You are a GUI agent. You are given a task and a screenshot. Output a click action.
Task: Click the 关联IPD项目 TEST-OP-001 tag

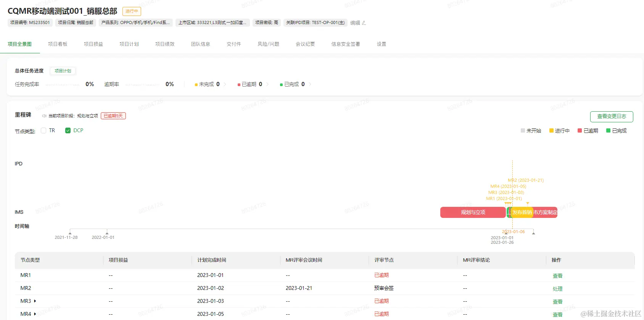click(x=316, y=23)
